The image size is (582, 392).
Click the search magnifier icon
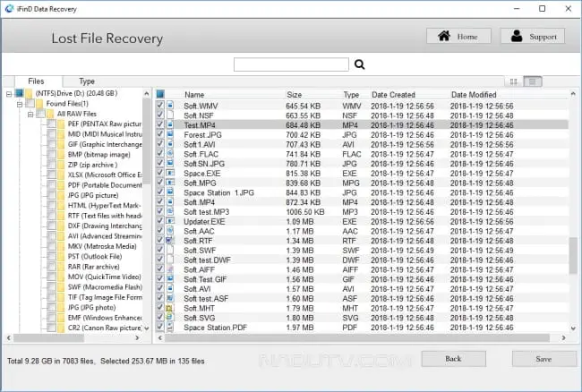(359, 64)
